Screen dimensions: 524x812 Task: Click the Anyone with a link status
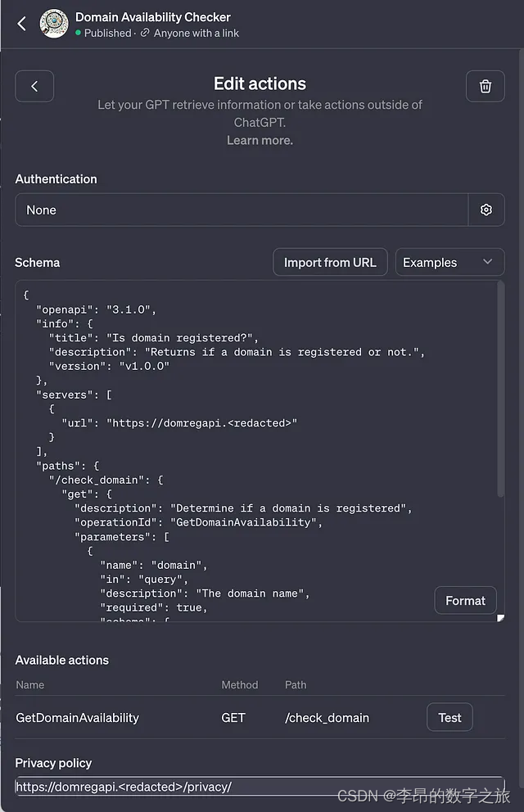196,34
